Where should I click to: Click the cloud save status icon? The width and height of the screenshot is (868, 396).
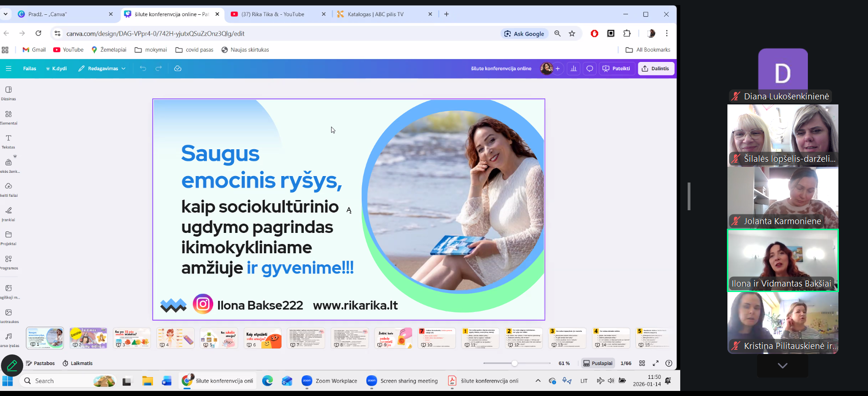tap(178, 68)
